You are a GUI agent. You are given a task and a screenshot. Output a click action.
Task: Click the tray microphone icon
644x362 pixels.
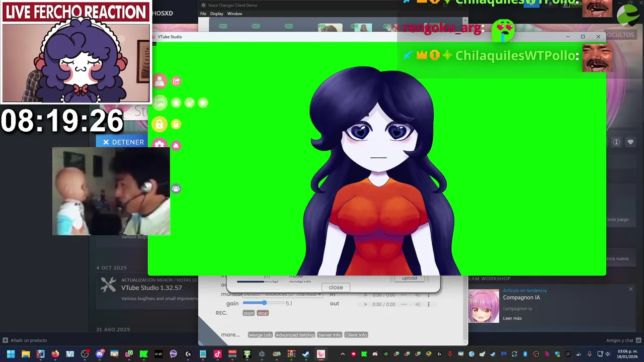590,354
